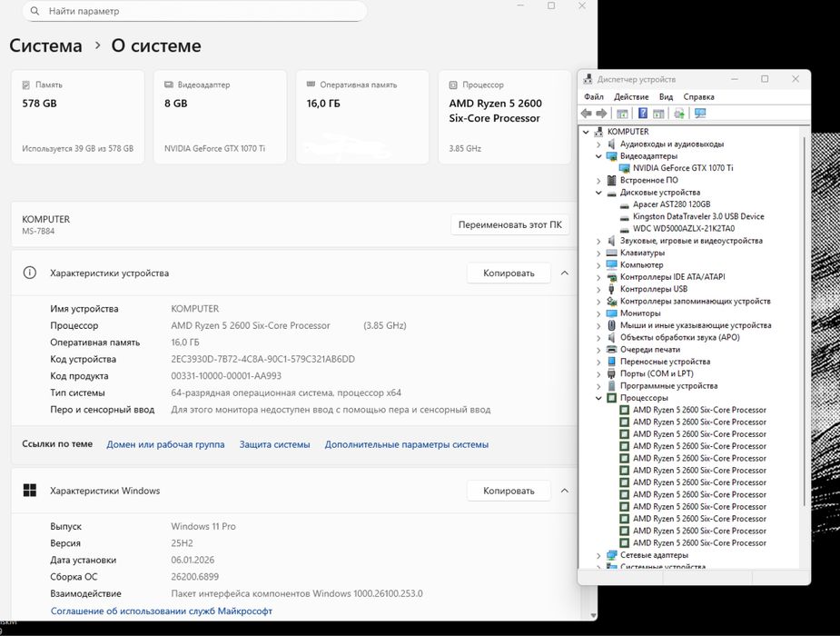Collapse the Процессоры tree node
The height and width of the screenshot is (636, 840).
coord(598,398)
